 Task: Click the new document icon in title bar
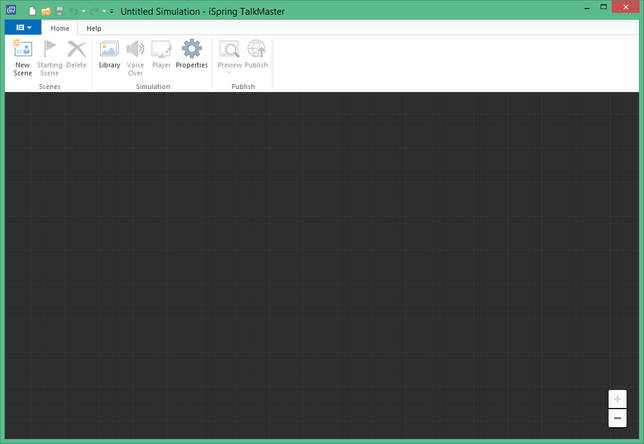coord(32,11)
